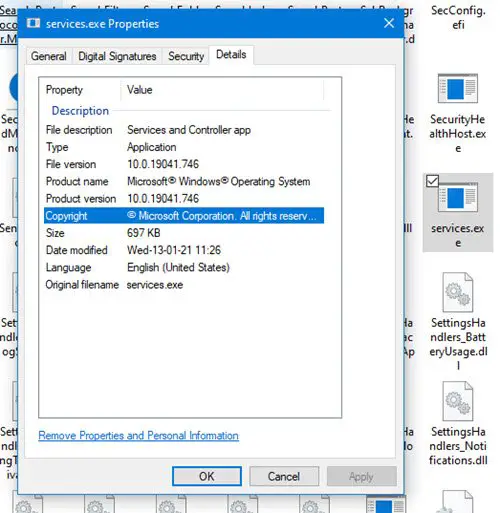
Task: Click the OK button
Action: tap(207, 476)
